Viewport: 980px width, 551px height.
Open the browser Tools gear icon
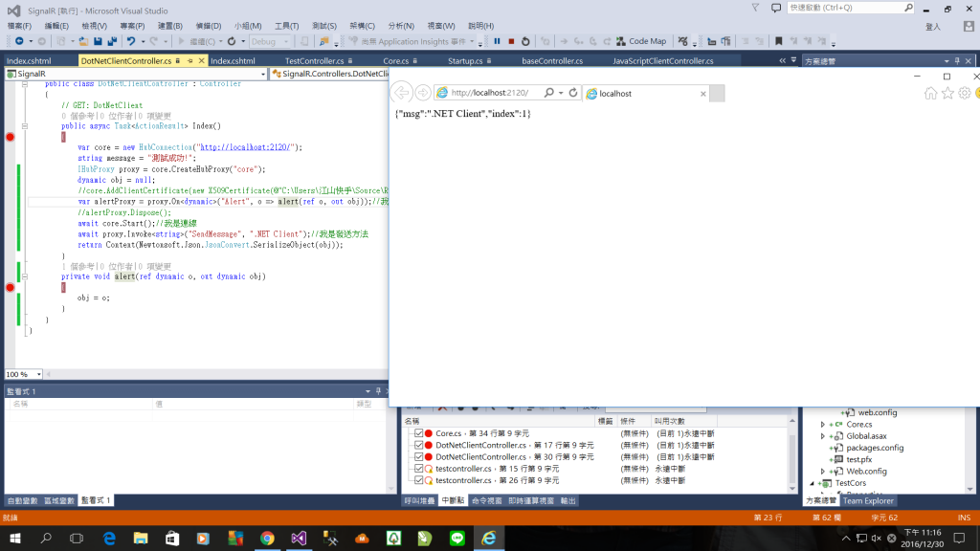pos(965,93)
